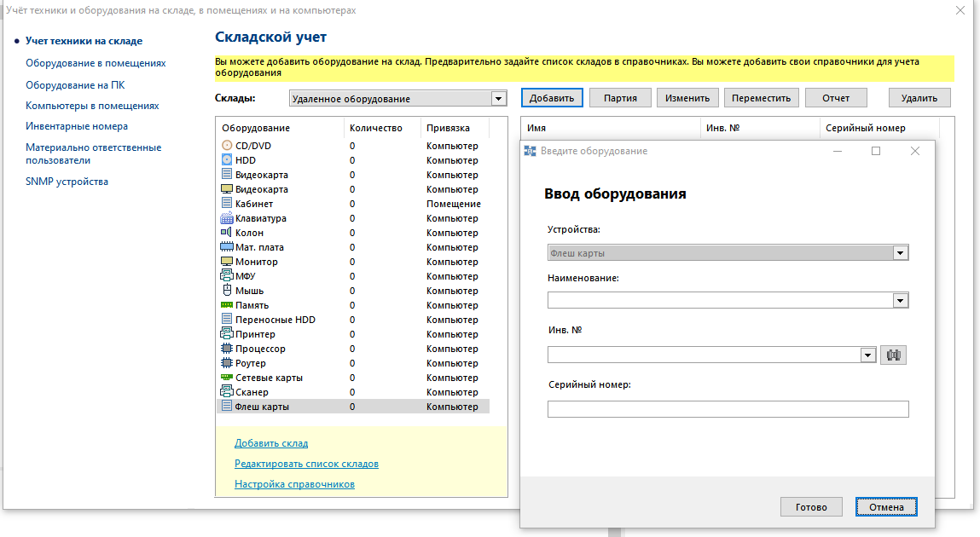
Task: Confirm with the Готово button
Action: (x=811, y=507)
